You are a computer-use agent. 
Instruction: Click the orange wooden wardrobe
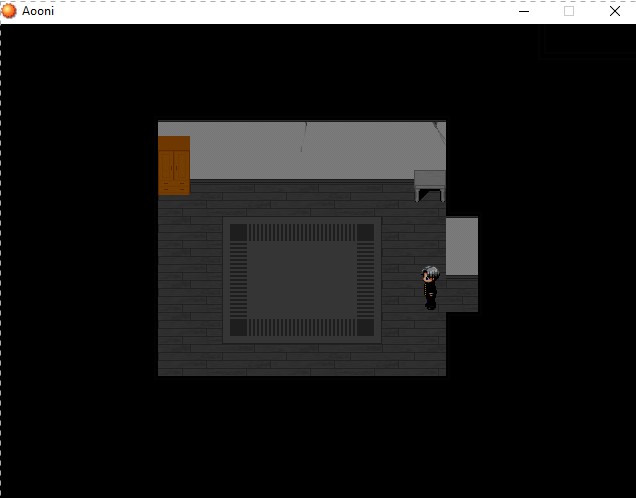pos(174,165)
